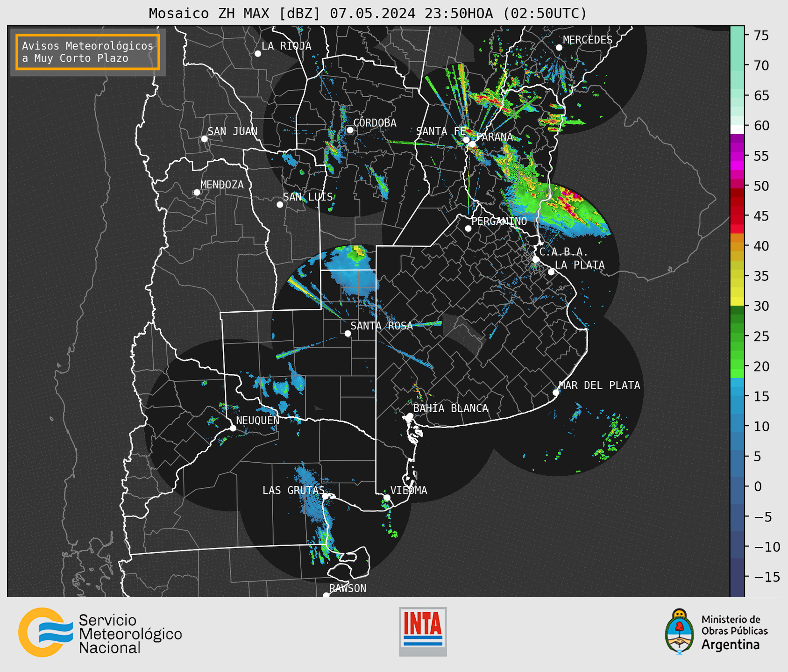Select the VIEDMA city marker
The image size is (788, 672).
(x=387, y=497)
